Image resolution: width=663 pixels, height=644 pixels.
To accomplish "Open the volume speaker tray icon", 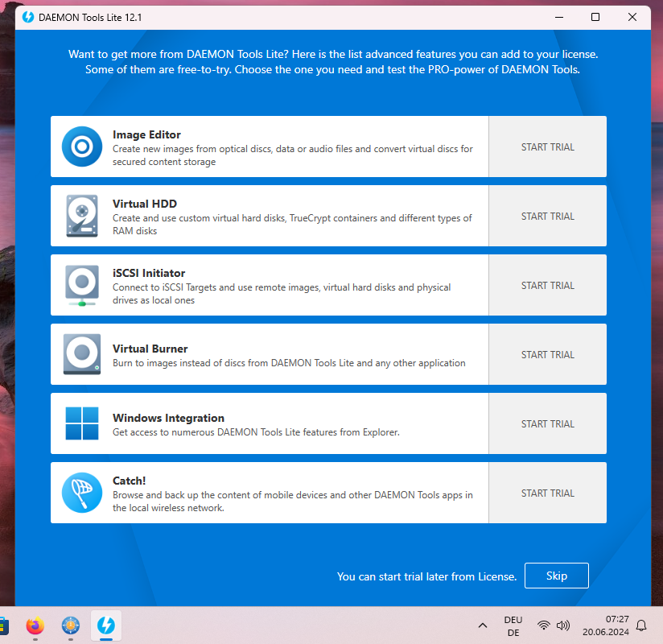I will coord(563,625).
